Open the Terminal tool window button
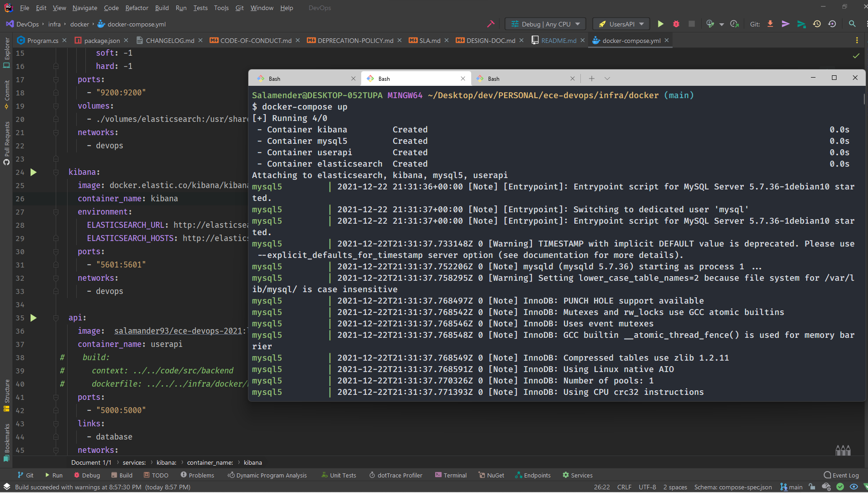This screenshot has height=493, width=868. click(x=451, y=475)
